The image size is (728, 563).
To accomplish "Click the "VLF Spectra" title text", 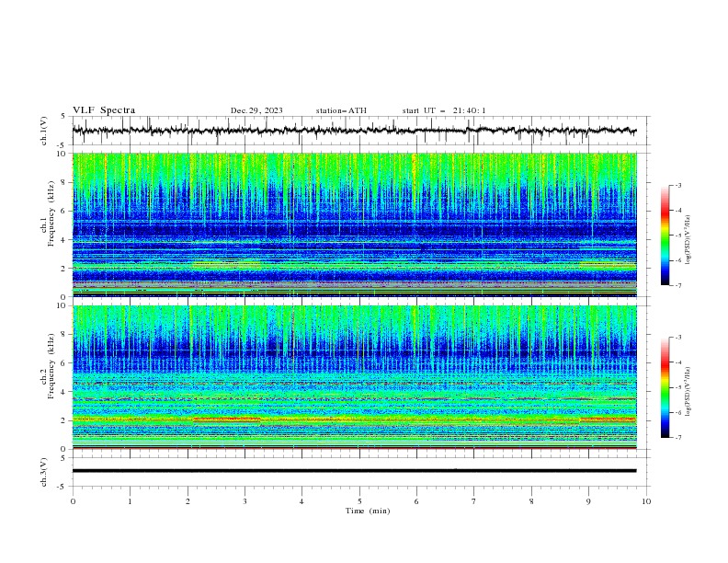I will coord(104,110).
